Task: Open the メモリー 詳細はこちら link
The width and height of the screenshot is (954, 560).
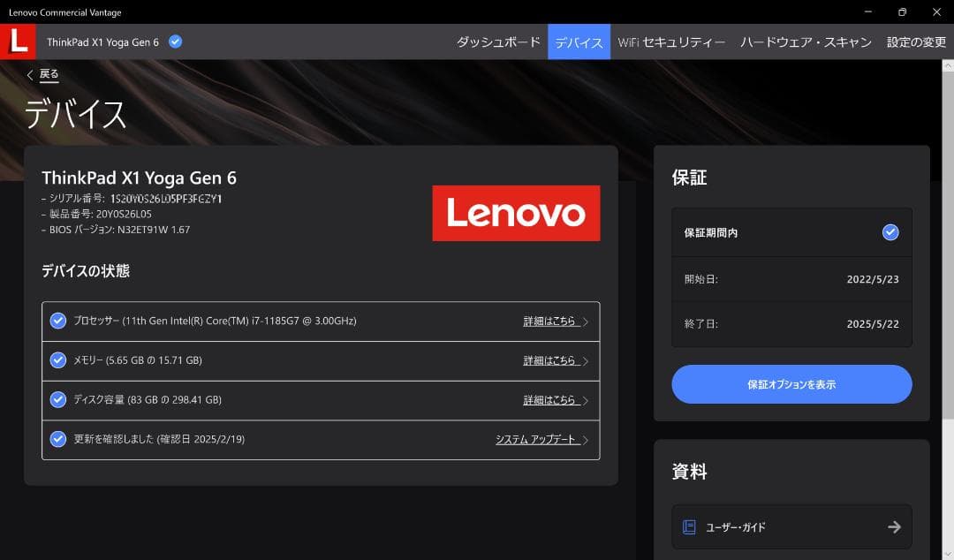Action: coord(551,360)
